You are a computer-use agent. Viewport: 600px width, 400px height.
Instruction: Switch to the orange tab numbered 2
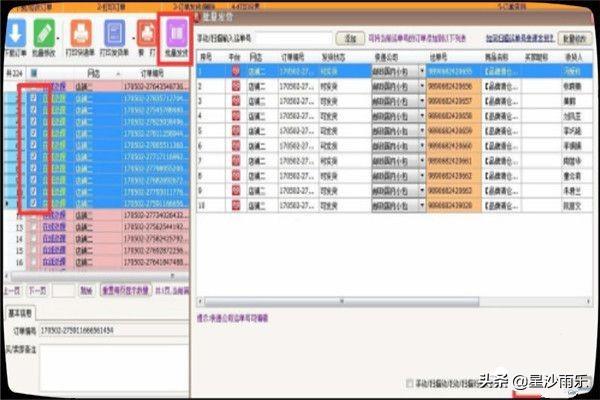(111, 7)
